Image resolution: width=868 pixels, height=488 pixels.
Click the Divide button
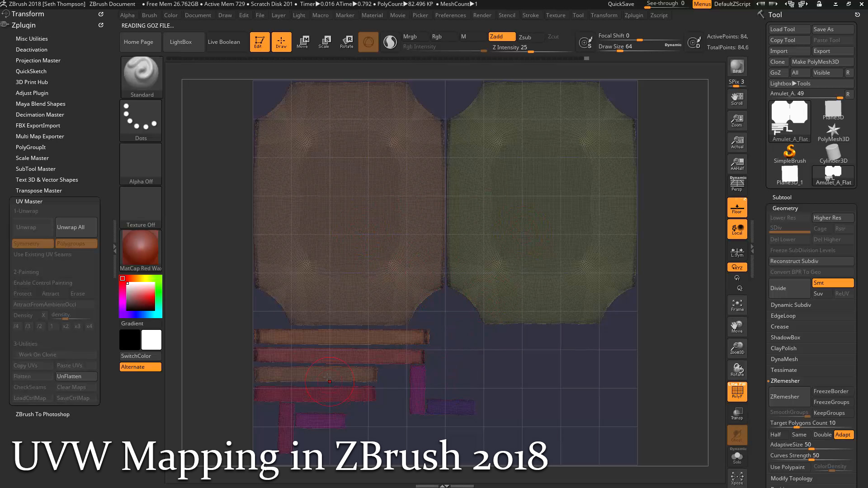click(x=789, y=288)
